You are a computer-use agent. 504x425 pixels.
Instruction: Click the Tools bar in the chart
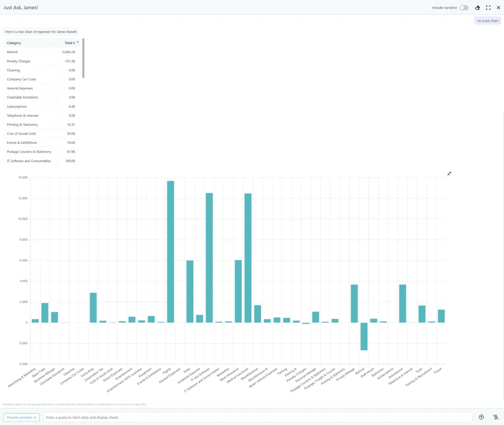[422, 314]
